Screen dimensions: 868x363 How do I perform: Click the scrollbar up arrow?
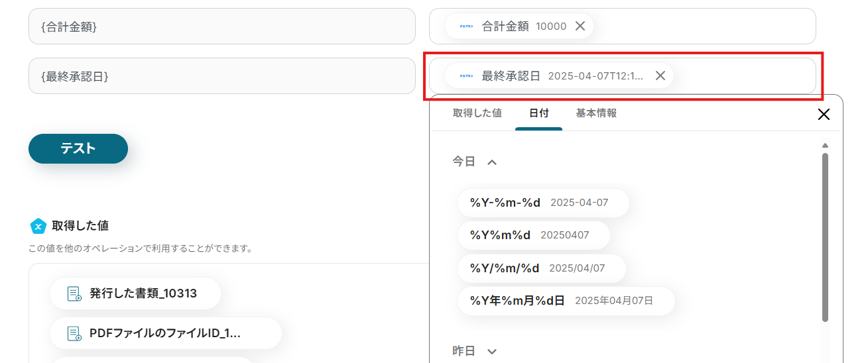(825, 145)
